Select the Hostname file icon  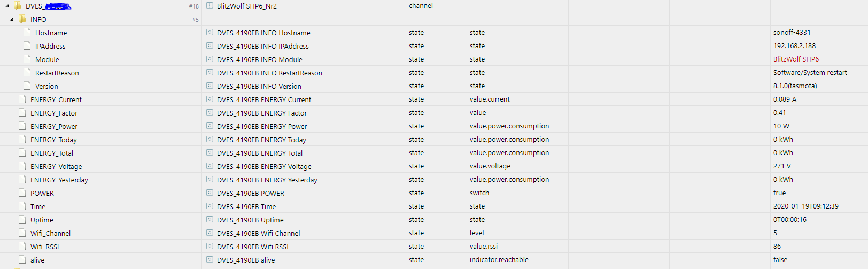(27, 33)
